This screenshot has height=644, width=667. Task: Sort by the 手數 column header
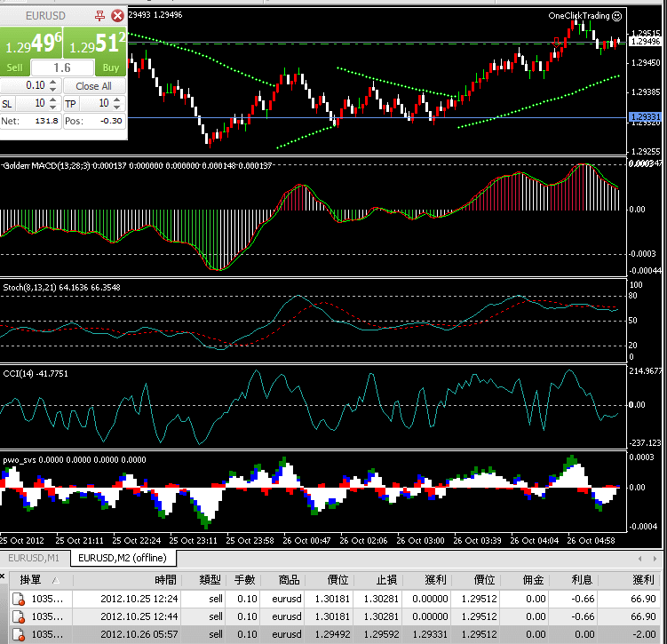(244, 580)
